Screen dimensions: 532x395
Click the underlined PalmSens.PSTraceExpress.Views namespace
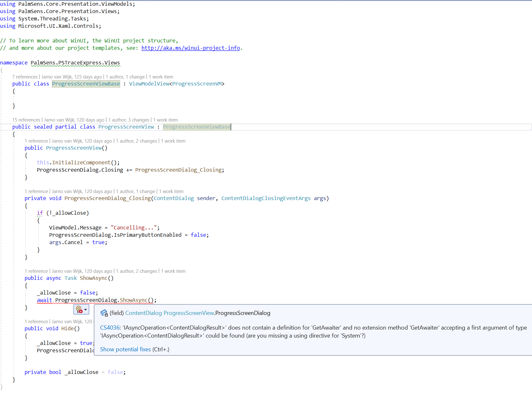click(x=75, y=63)
